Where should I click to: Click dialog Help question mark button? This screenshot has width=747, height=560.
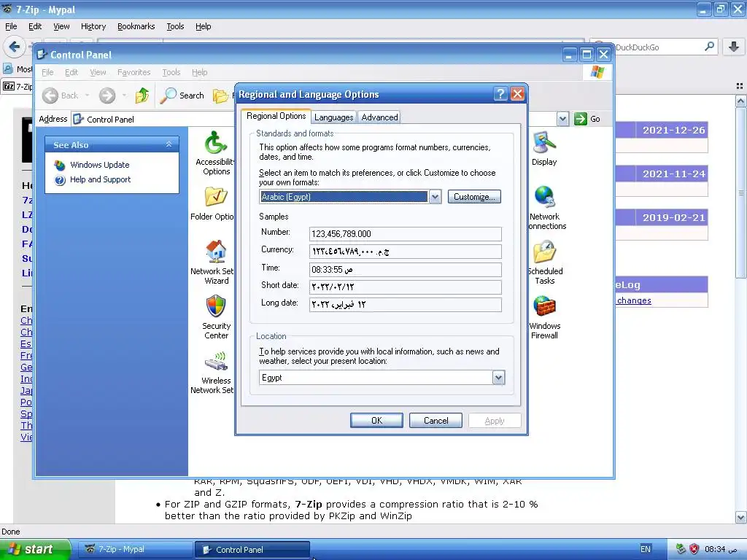tap(500, 94)
